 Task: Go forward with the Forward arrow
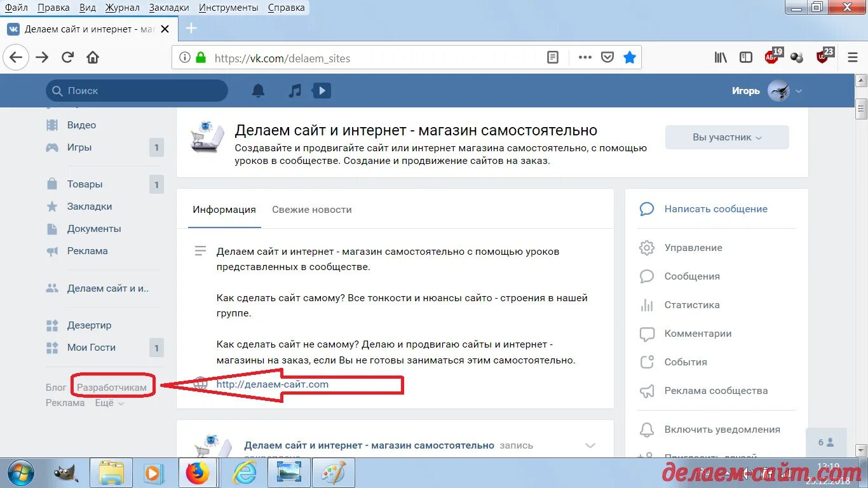42,57
